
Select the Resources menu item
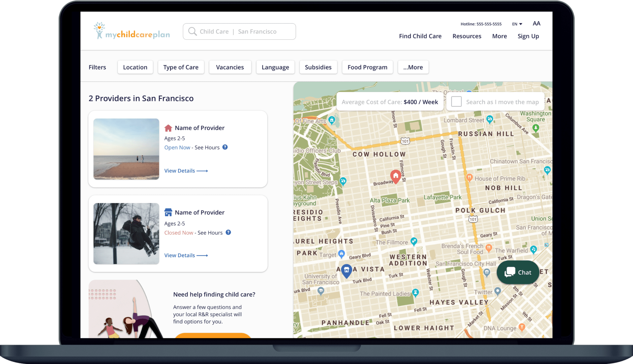tap(467, 36)
